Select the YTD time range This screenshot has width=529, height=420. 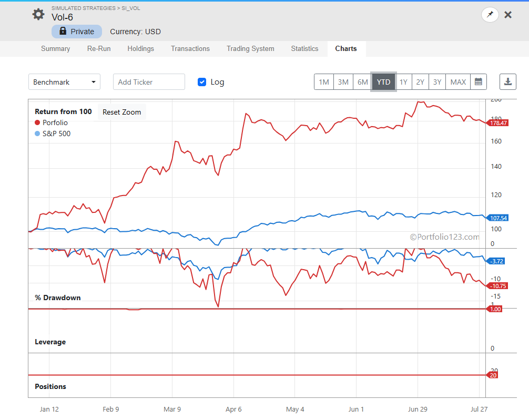coord(383,82)
